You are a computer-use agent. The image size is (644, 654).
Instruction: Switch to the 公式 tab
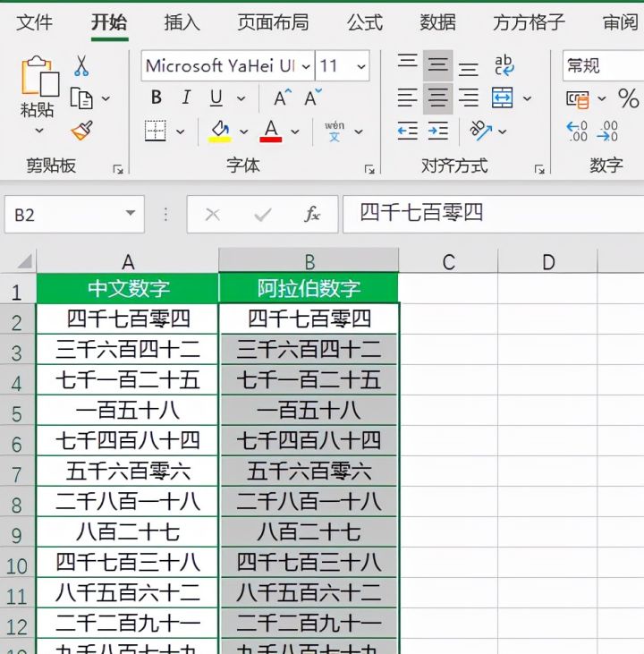click(365, 22)
